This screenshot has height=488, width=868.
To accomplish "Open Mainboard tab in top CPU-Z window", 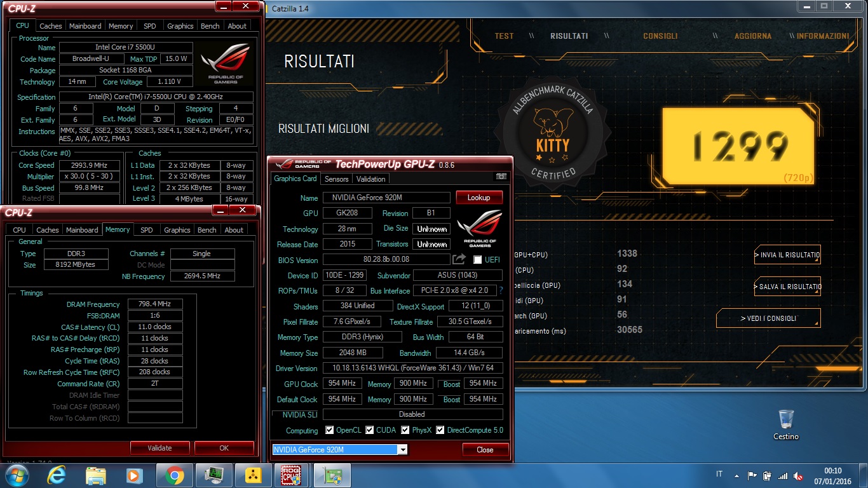I will coord(85,26).
